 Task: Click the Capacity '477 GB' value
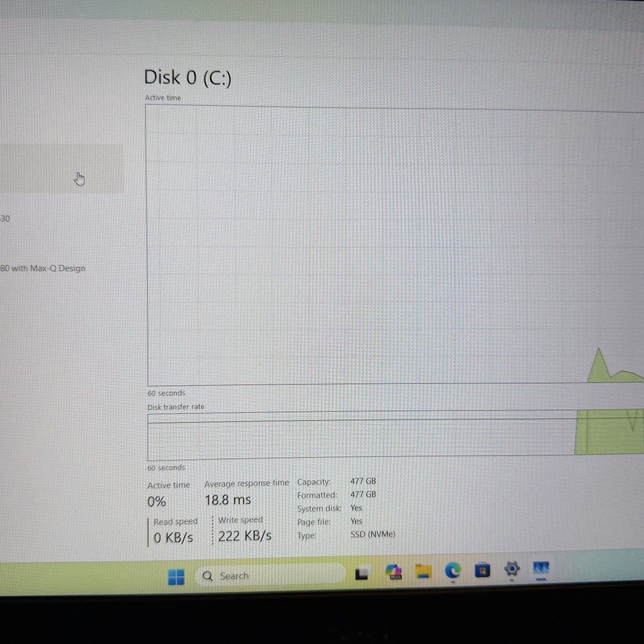pos(363,481)
